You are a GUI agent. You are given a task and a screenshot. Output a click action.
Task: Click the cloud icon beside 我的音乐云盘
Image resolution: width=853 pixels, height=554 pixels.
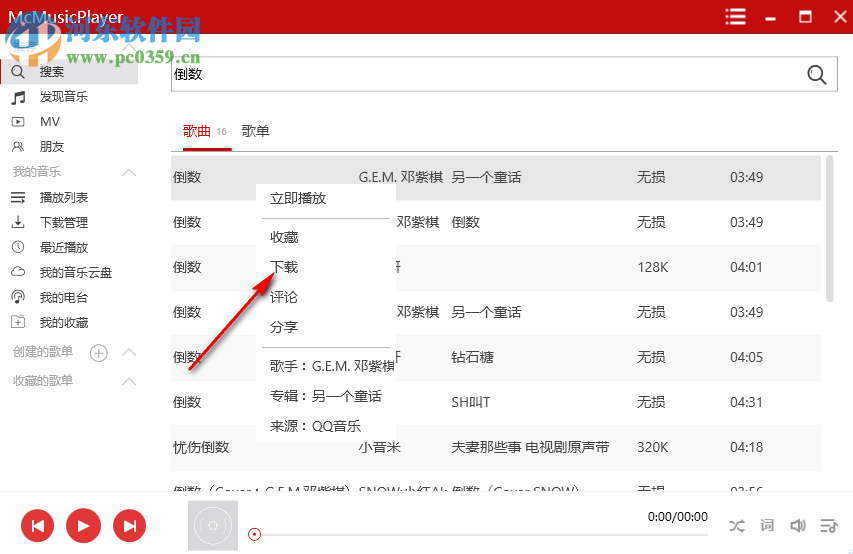click(18, 272)
